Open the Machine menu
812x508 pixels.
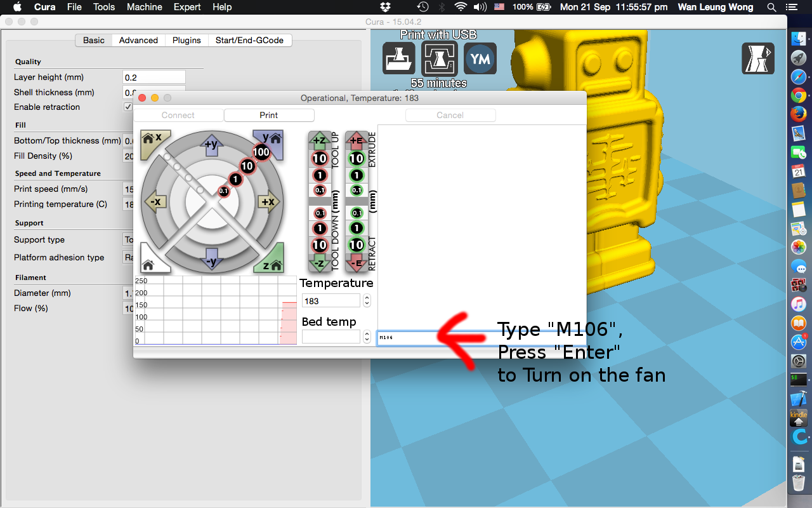pyautogui.click(x=144, y=7)
